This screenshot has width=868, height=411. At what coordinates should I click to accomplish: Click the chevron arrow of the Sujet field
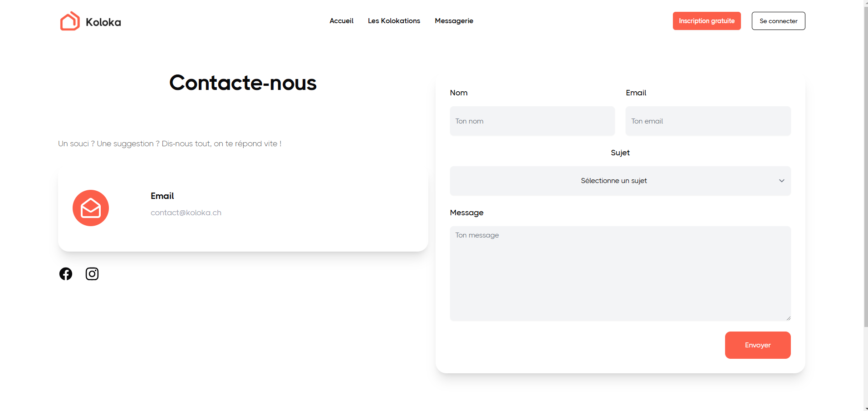pos(781,181)
